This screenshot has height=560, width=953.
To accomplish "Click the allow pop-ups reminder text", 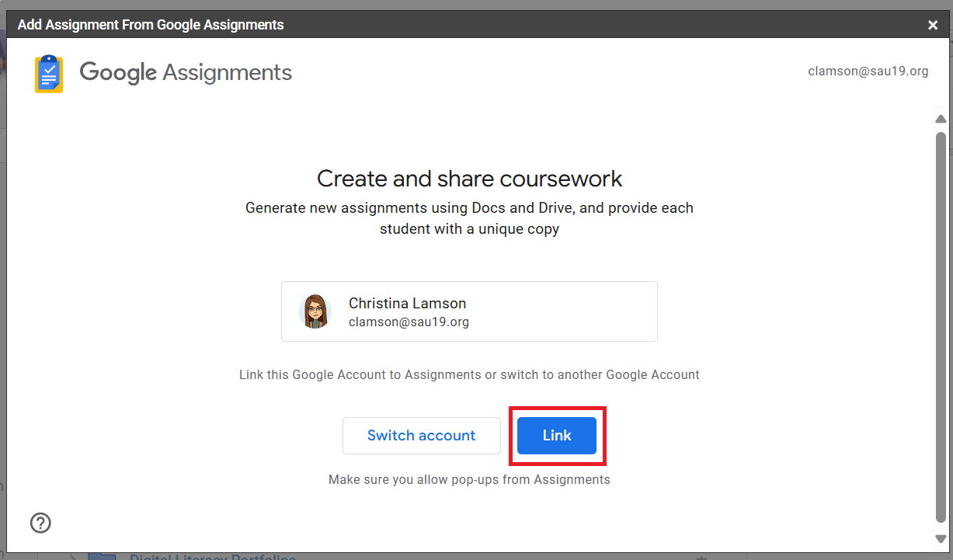I will [469, 479].
